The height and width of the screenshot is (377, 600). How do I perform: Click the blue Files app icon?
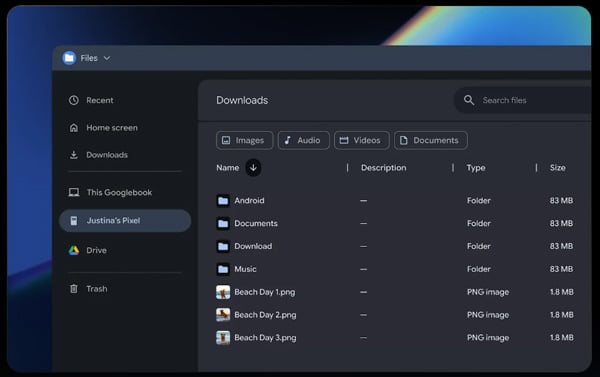click(69, 58)
